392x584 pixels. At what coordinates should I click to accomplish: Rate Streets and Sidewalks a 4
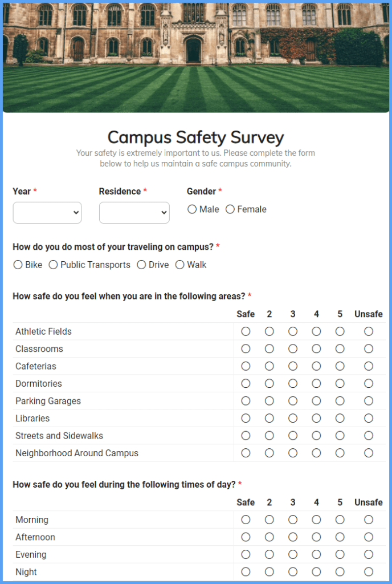[316, 436]
